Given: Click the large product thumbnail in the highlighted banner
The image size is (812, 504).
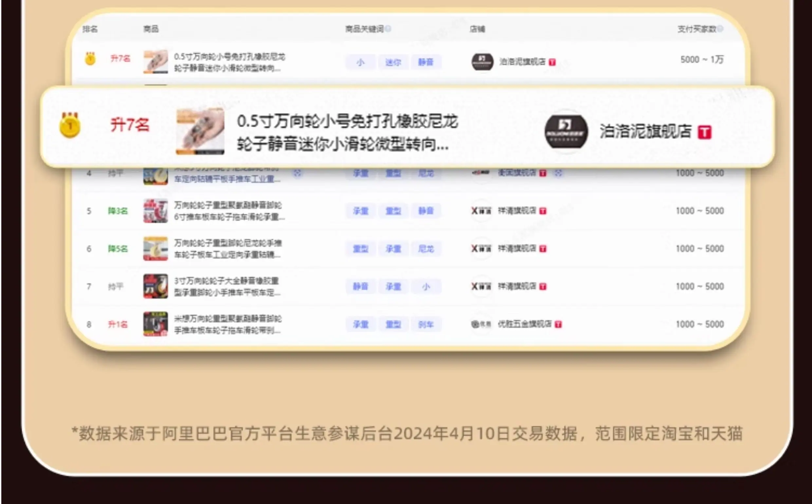Looking at the screenshot, I should (200, 131).
